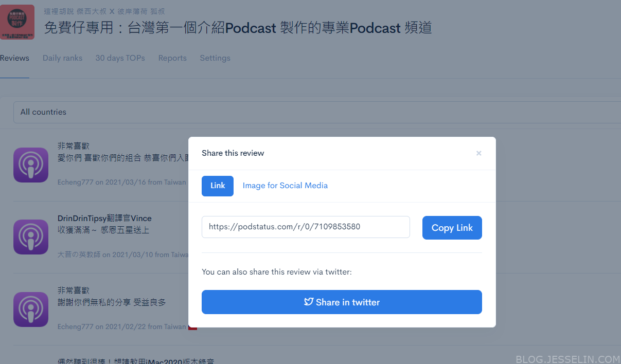Click review text 收穫滿滿～ 感恩五星送上

click(103, 230)
